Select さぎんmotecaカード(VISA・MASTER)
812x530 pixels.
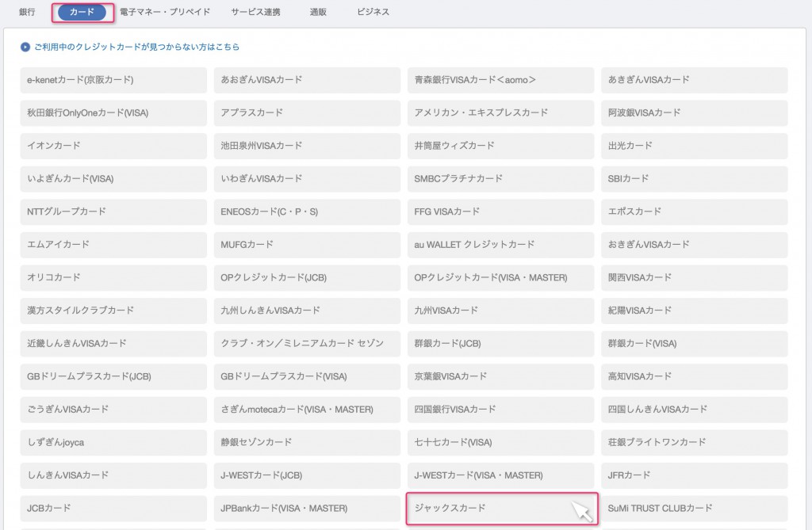[307, 410]
